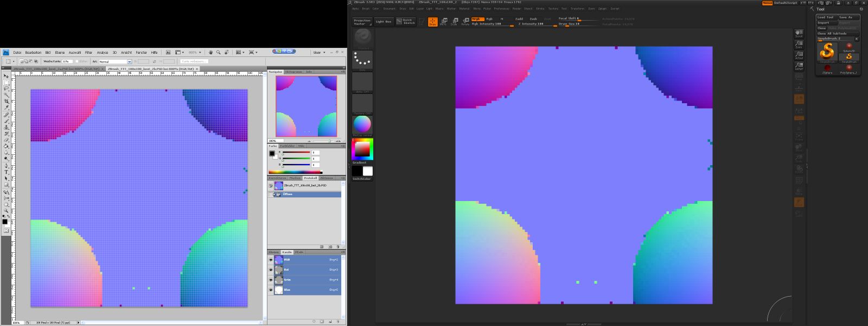The height and width of the screenshot is (326, 868).
Task: Click the Navigator preview thumbnail
Action: pos(306,106)
